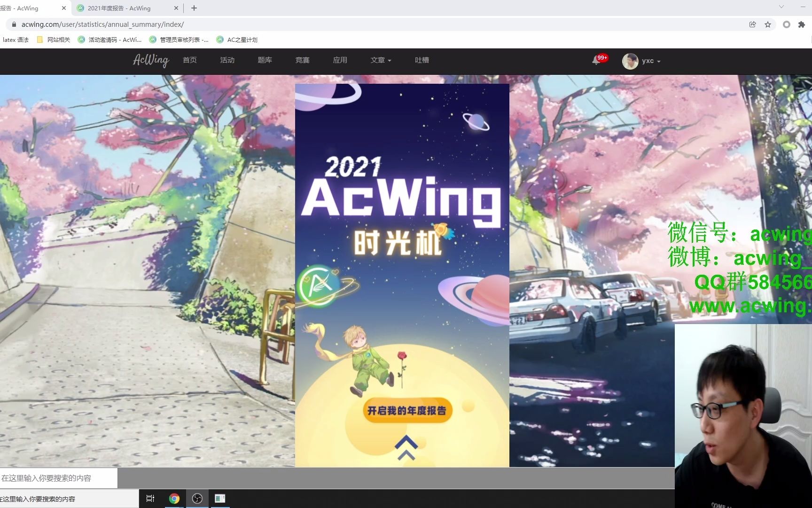Click the AcWing logo in the navbar

coord(151,60)
